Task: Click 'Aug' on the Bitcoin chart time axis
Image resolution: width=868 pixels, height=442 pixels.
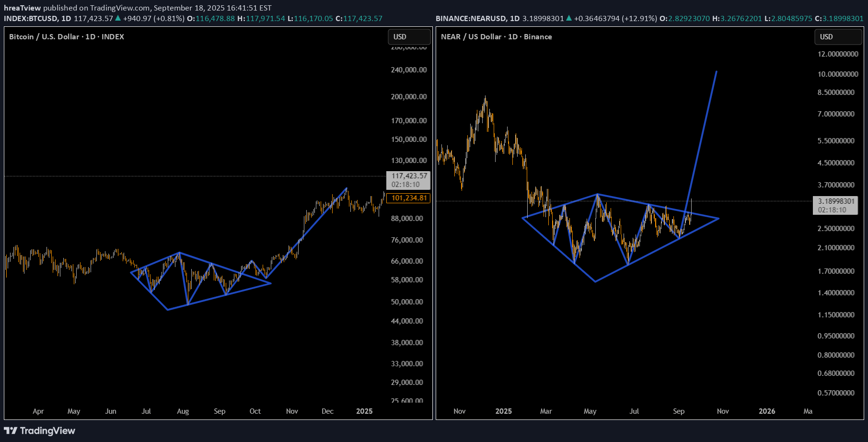Action: coord(183,411)
